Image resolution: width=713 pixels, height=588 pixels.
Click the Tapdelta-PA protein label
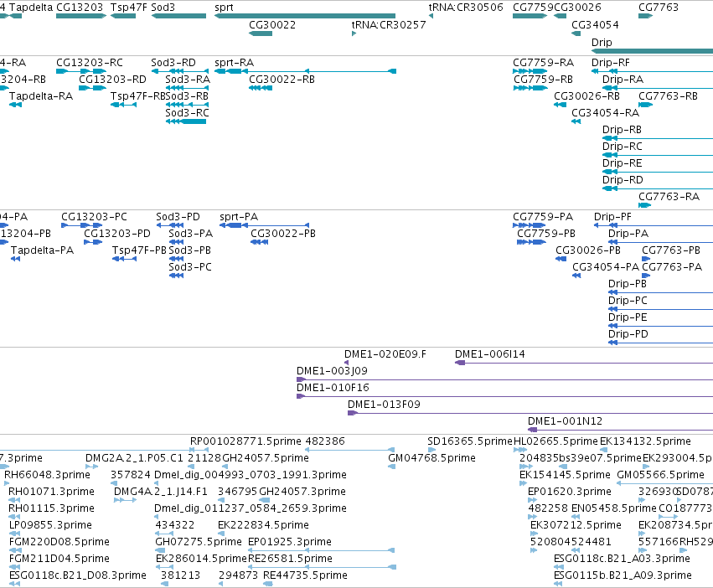pyautogui.click(x=42, y=250)
